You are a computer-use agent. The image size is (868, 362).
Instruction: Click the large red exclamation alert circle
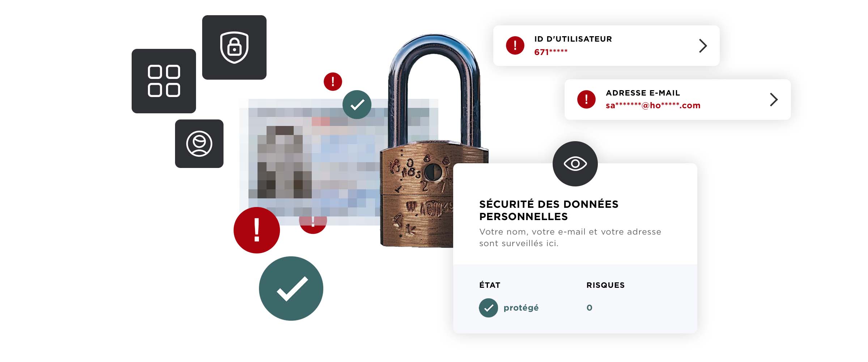coord(257,230)
